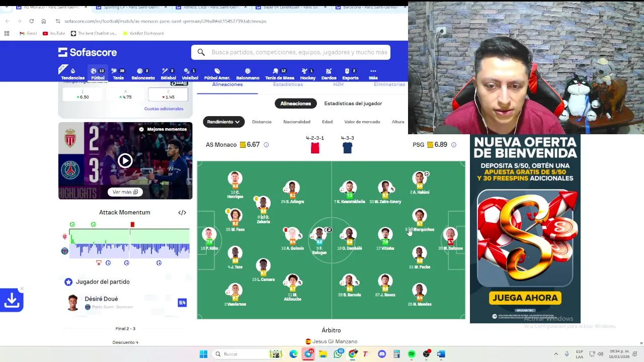Select the Edad filter
The height and width of the screenshot is (362, 644).
pyautogui.click(x=327, y=122)
